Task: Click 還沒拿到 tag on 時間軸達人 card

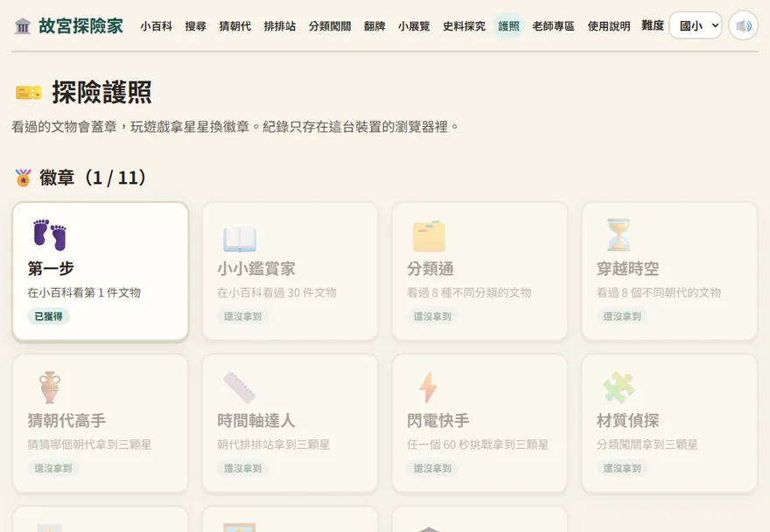Action: (x=242, y=468)
